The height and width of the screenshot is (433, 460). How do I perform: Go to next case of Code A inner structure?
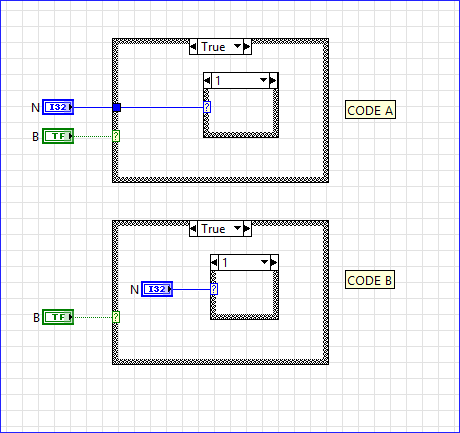[273, 81]
